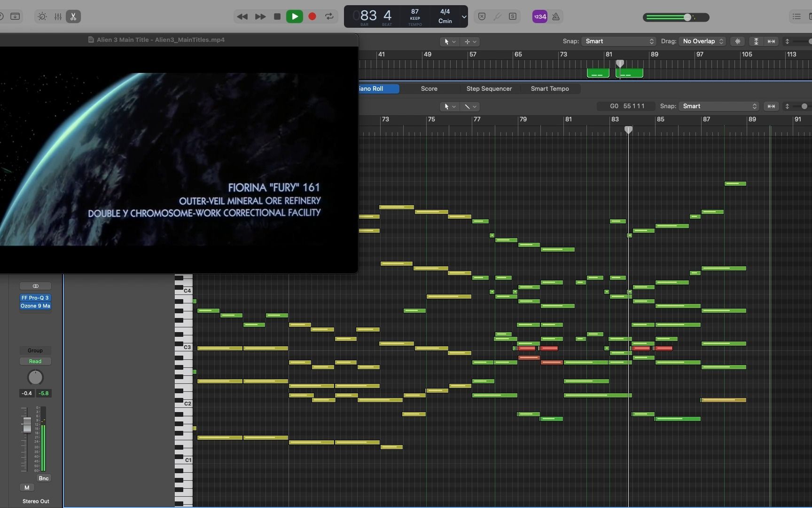The height and width of the screenshot is (508, 812).
Task: Toggle the purple 1234 Count-in button
Action: pyautogui.click(x=540, y=16)
